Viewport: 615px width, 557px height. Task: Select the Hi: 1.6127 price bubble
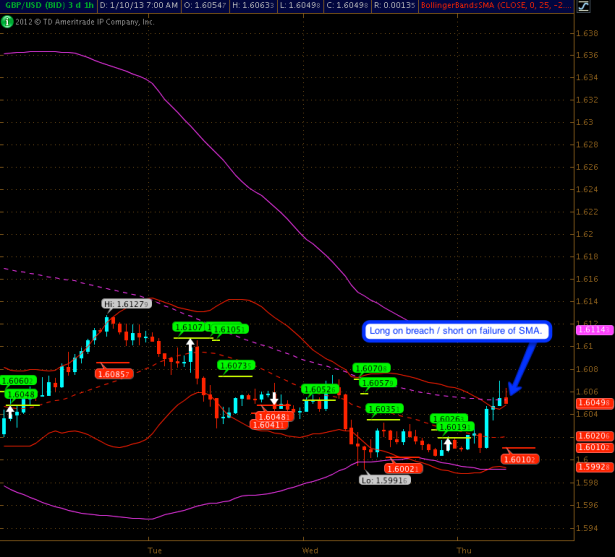[126, 303]
